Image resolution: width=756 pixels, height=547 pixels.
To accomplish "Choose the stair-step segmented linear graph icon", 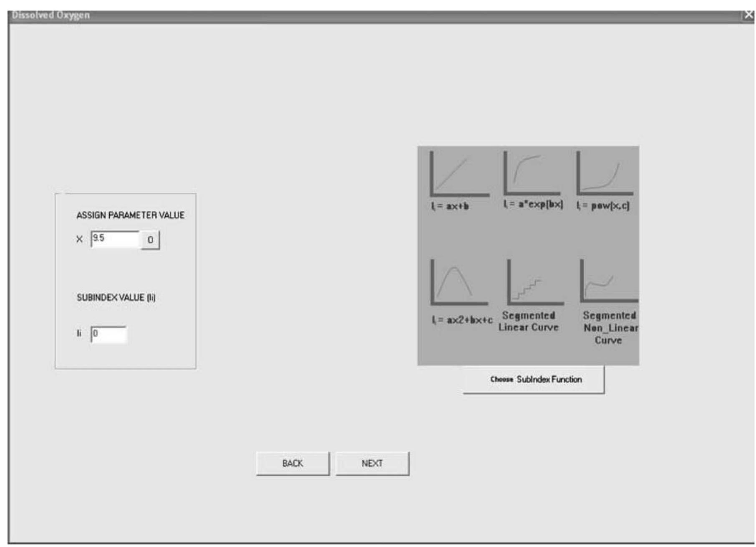I will click(x=534, y=282).
